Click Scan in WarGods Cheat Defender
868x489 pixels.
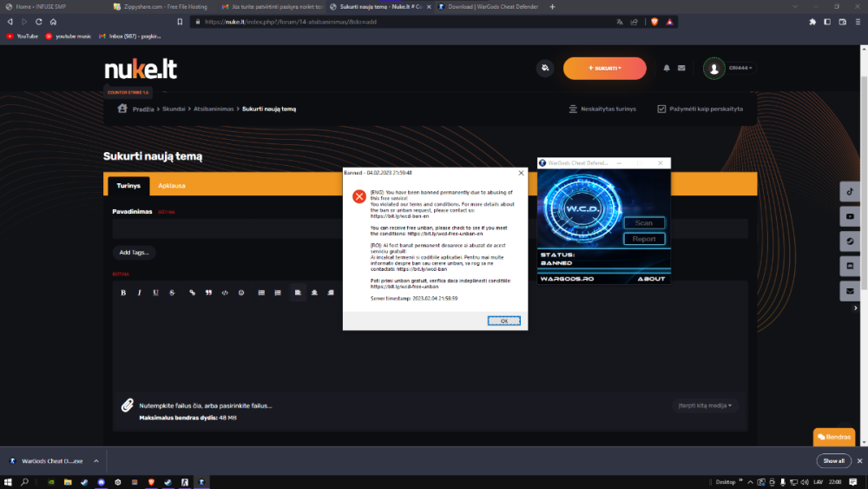pyautogui.click(x=644, y=222)
